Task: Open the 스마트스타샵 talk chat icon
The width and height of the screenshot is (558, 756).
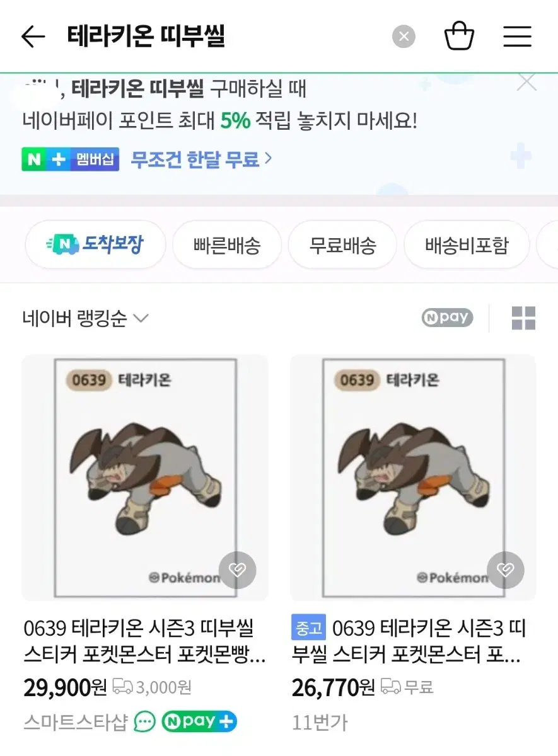Action: coord(145,721)
